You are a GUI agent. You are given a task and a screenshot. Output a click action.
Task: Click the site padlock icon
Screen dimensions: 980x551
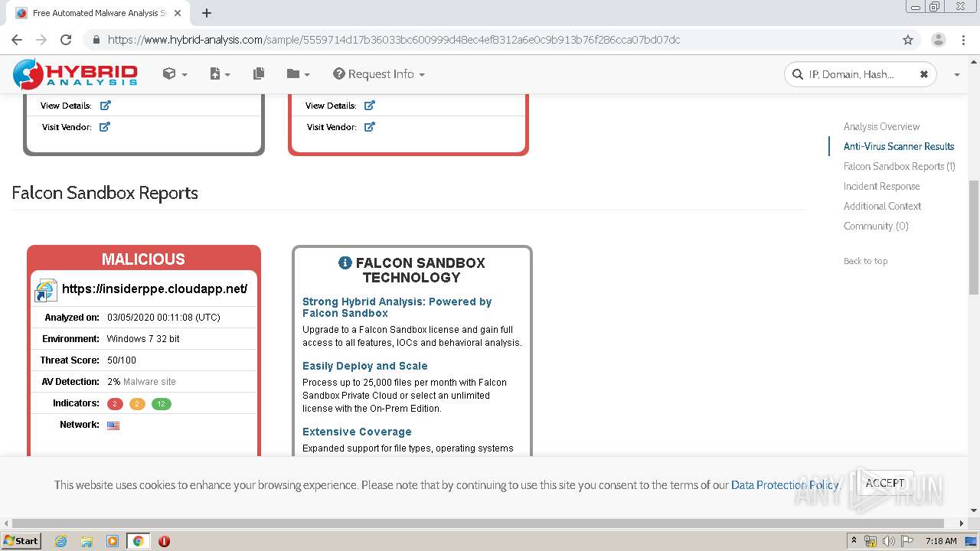point(96,40)
